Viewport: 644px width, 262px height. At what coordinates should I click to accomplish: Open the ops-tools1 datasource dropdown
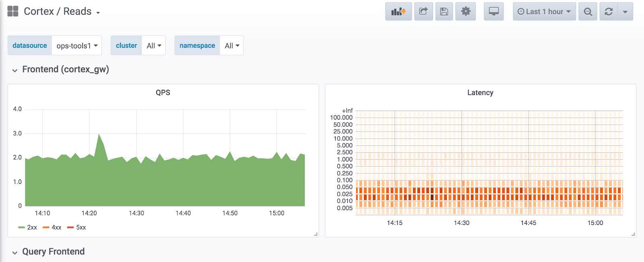pyautogui.click(x=77, y=45)
